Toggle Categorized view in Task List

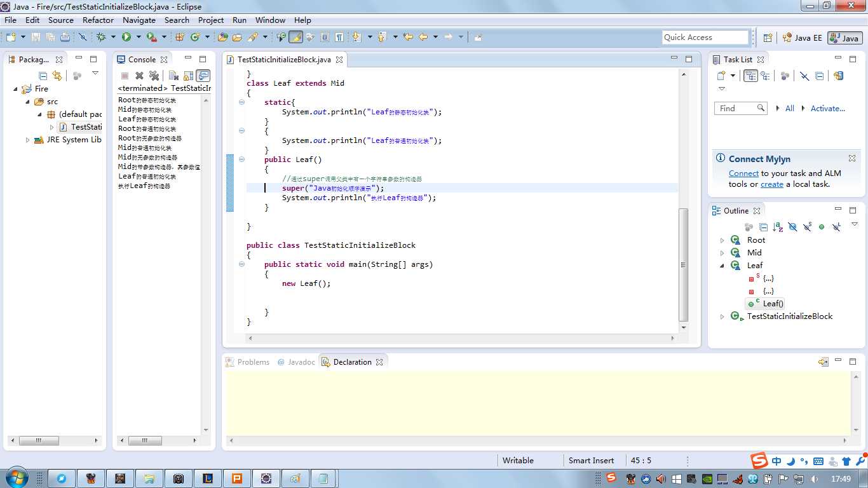(x=750, y=76)
